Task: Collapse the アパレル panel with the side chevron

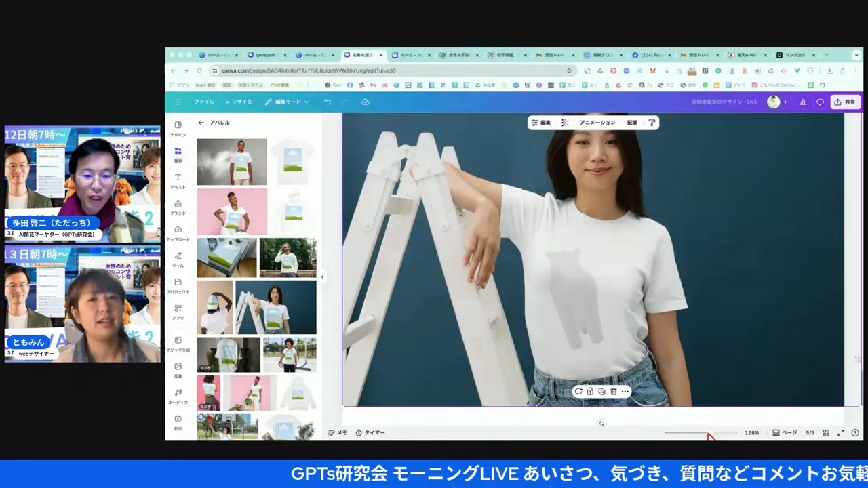Action: pos(322,277)
